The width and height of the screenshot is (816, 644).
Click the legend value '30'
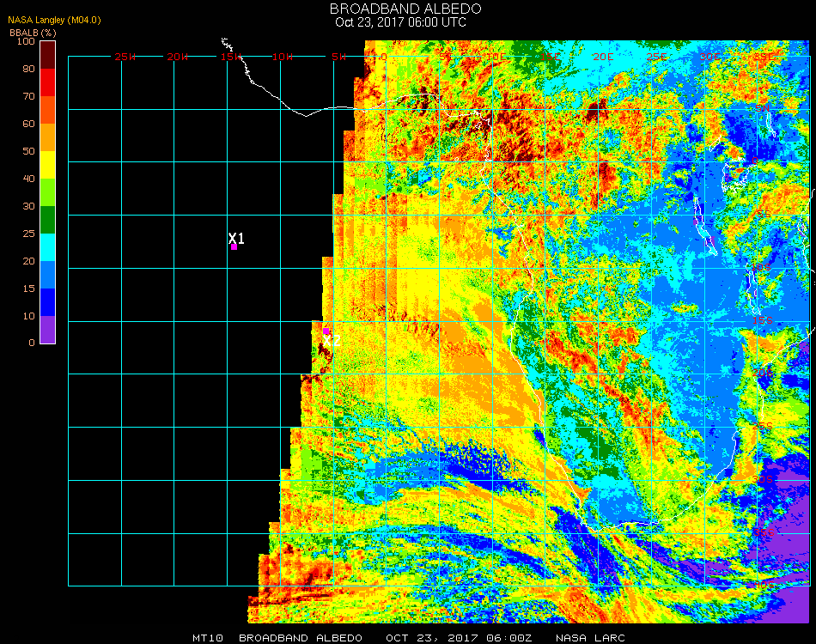tap(28, 207)
